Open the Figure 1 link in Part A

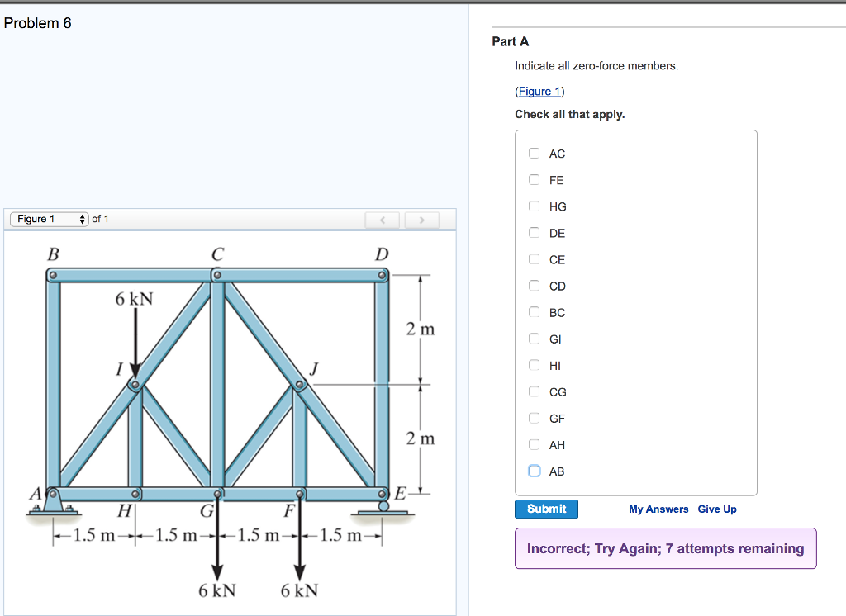(x=539, y=91)
